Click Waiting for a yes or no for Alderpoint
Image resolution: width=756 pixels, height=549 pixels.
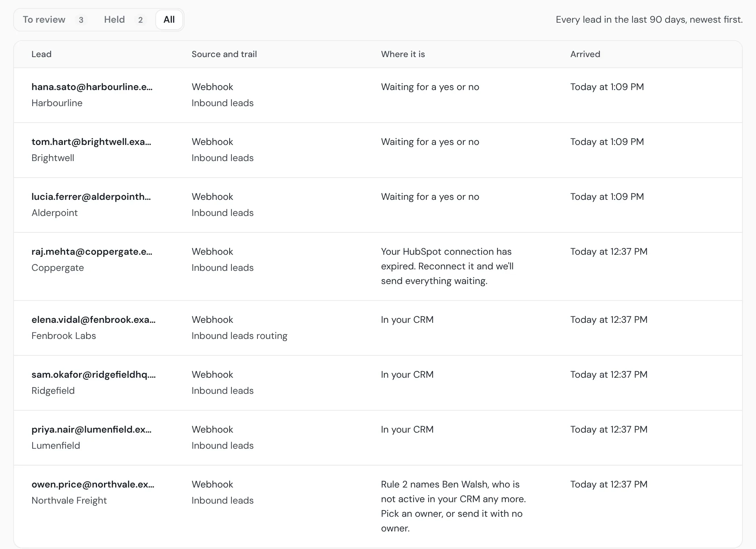[430, 197]
